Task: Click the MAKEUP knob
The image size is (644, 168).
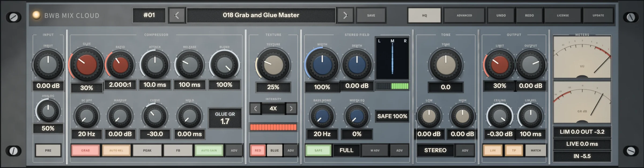Action: (120, 117)
